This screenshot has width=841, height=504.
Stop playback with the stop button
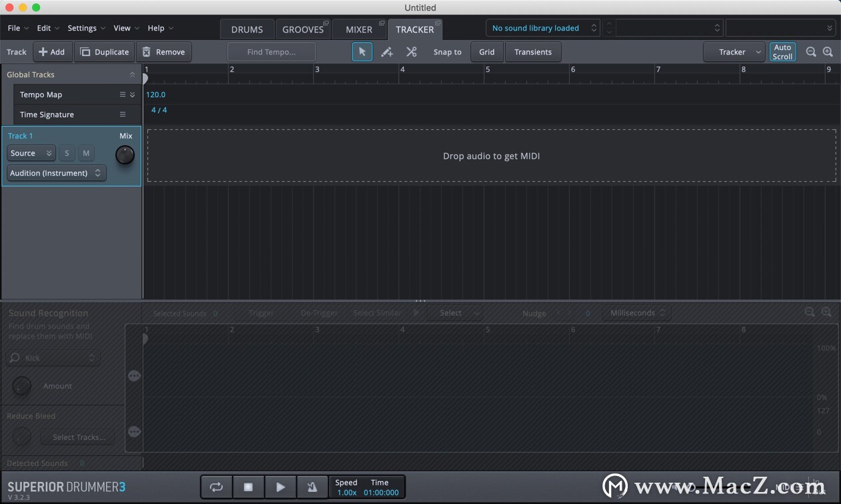tap(248, 487)
